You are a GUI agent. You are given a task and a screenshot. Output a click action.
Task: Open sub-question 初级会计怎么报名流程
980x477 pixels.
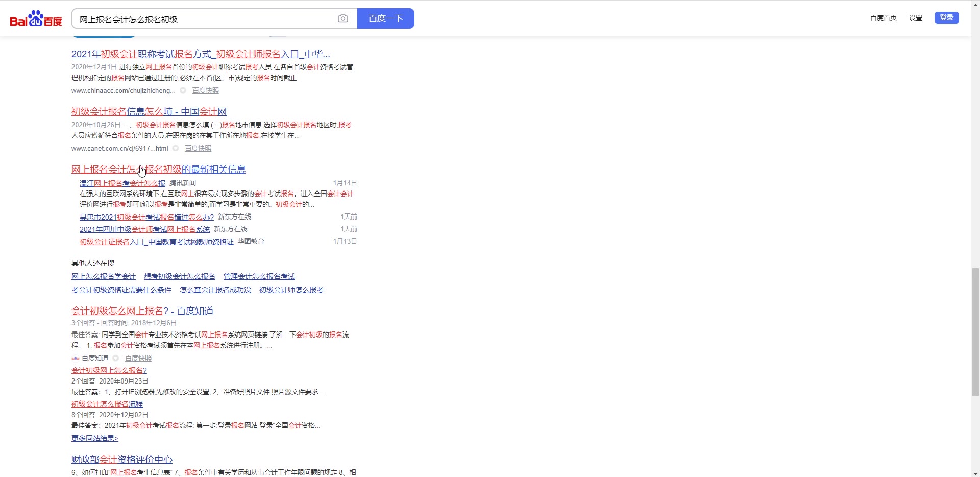[x=107, y=404]
